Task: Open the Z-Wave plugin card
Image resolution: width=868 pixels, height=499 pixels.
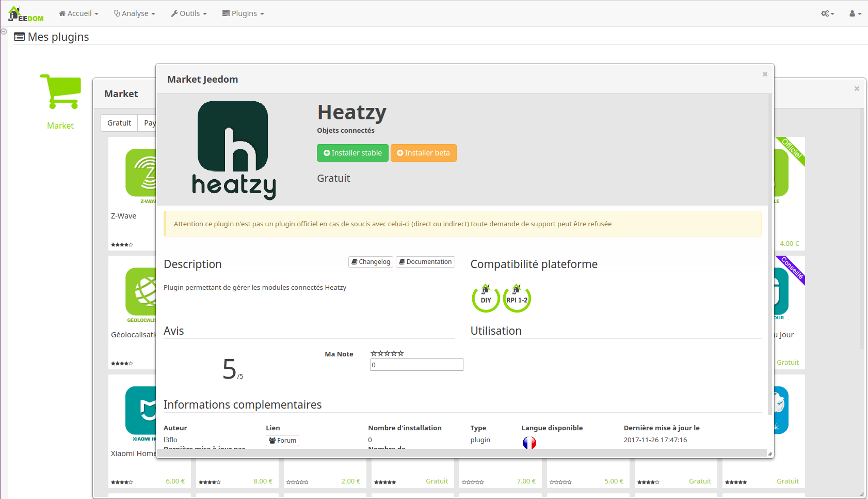Action: click(132, 194)
